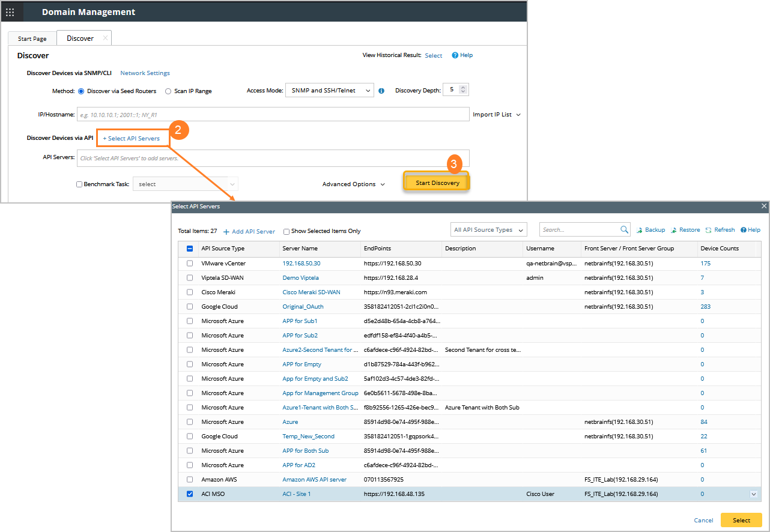Open the Access Mode dropdown
The image size is (770, 532).
click(330, 91)
